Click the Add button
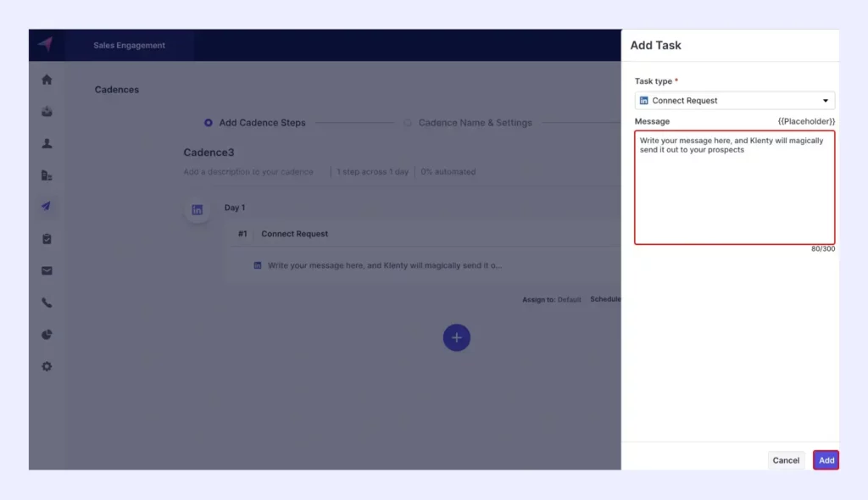The image size is (868, 500). tap(826, 460)
